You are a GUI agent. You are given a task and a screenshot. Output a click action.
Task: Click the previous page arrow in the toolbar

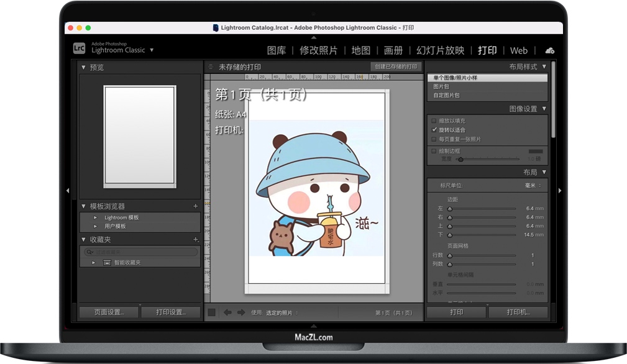tap(227, 312)
